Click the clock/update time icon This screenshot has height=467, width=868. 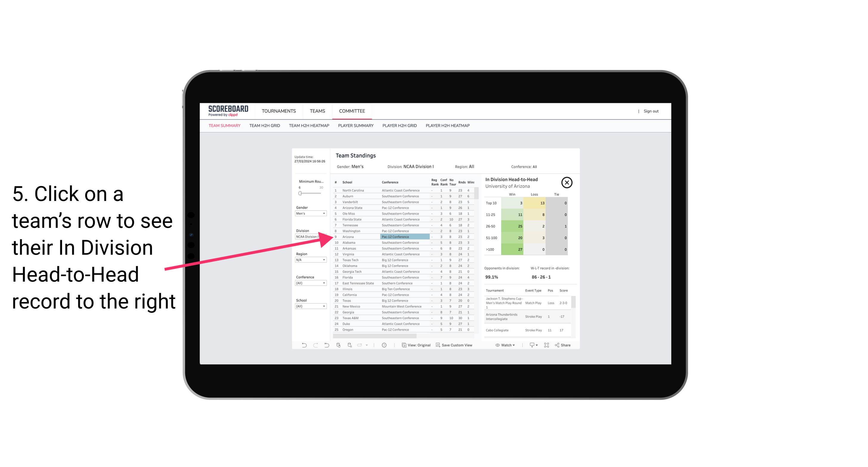click(384, 345)
